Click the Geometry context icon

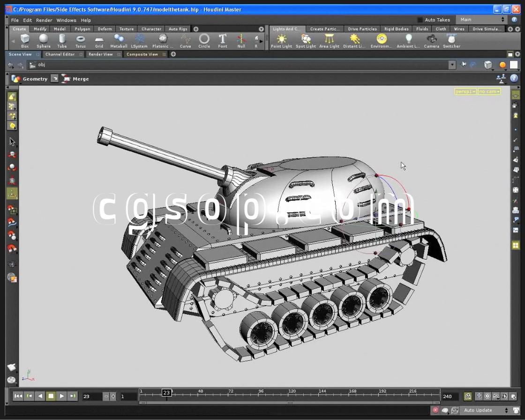click(x=16, y=79)
